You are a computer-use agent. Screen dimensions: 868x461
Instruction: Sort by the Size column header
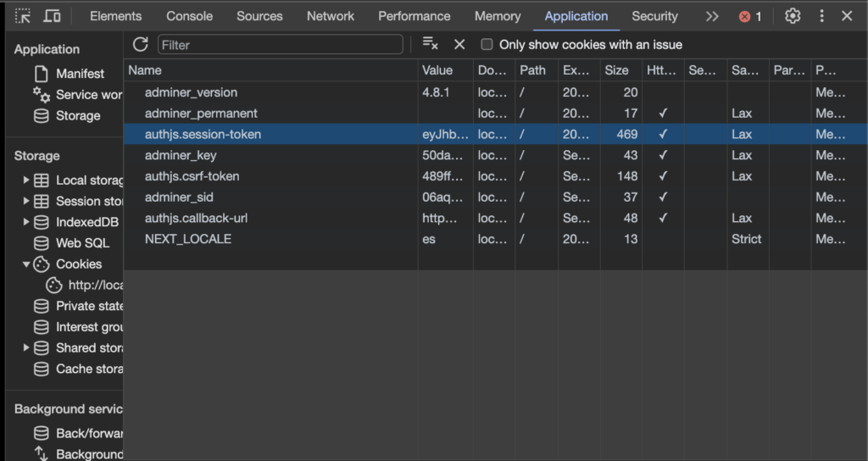tap(621, 70)
